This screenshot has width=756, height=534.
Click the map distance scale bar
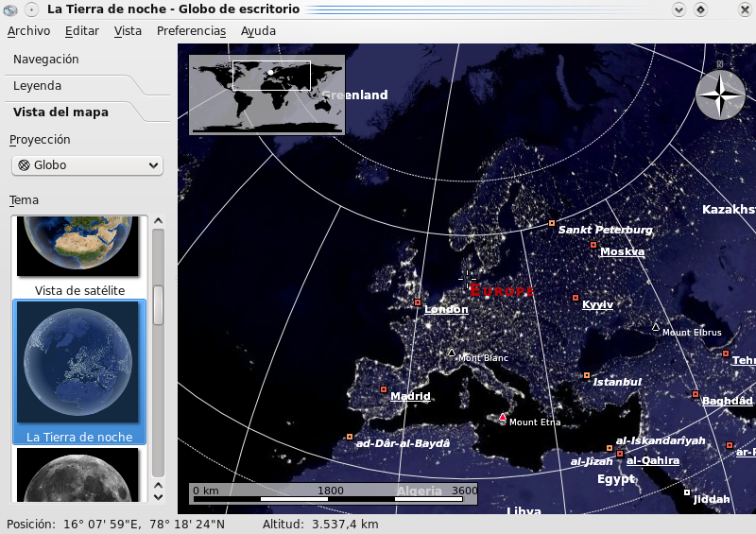(x=334, y=493)
